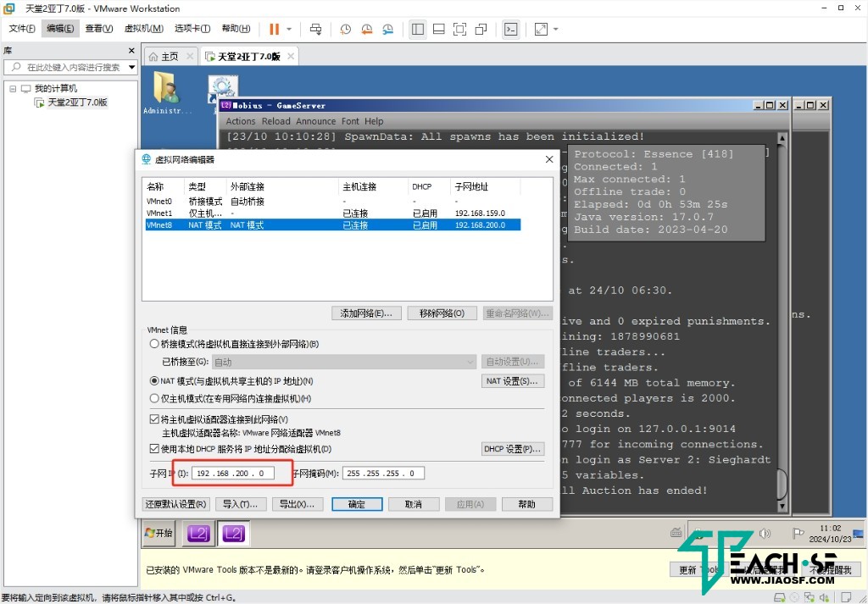Open the power options arrow beside the pause icon
This screenshot has height=604, width=868.
pos(289,30)
